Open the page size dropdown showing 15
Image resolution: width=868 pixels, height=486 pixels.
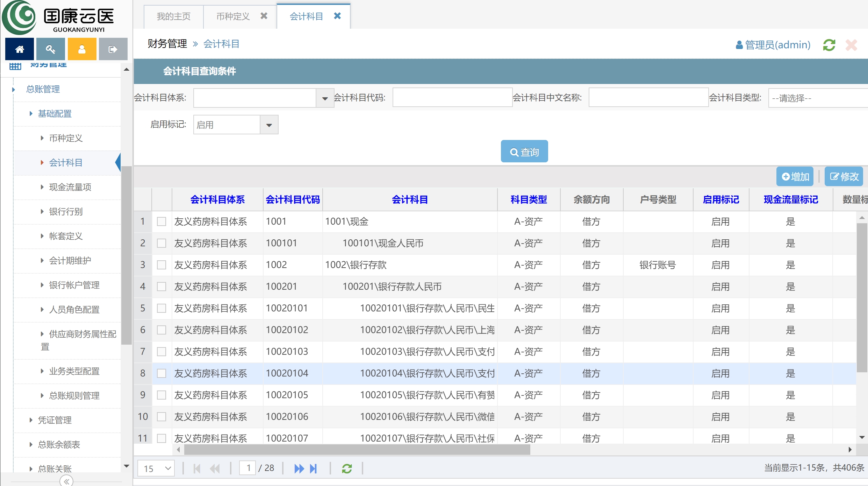tap(156, 469)
